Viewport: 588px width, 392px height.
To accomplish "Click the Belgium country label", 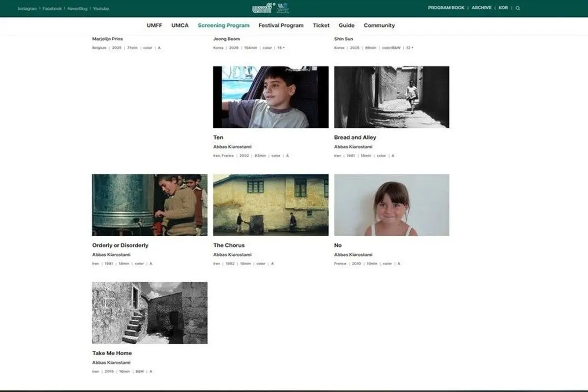I will [x=99, y=48].
